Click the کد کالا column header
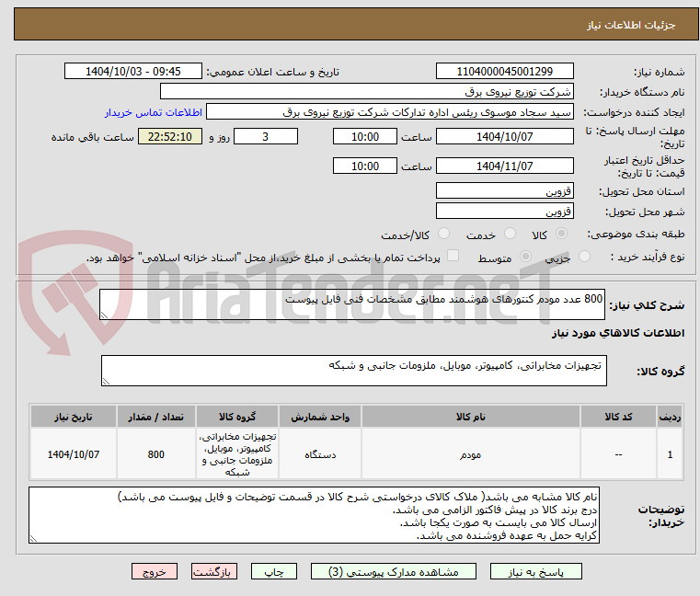The width and height of the screenshot is (700, 596). tap(618, 417)
